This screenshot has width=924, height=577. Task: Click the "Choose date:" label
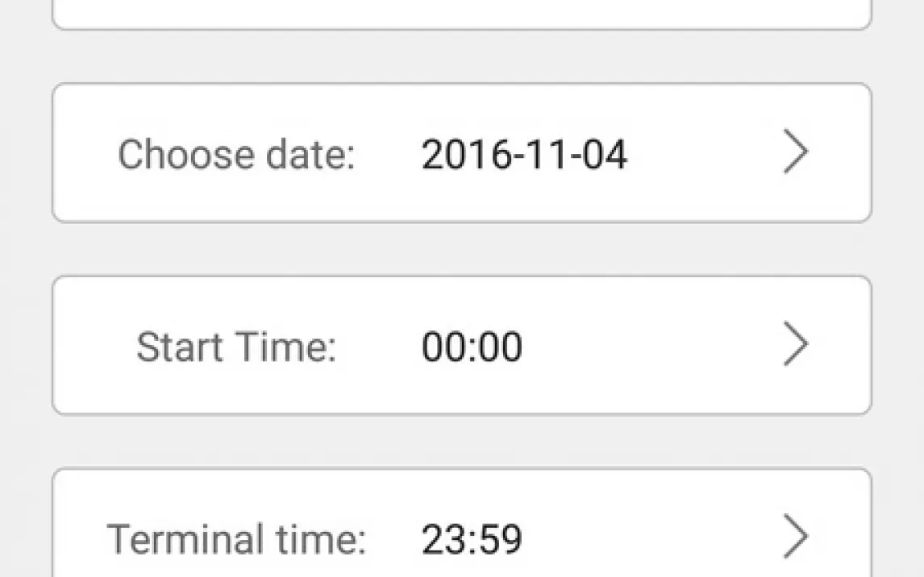click(x=236, y=154)
